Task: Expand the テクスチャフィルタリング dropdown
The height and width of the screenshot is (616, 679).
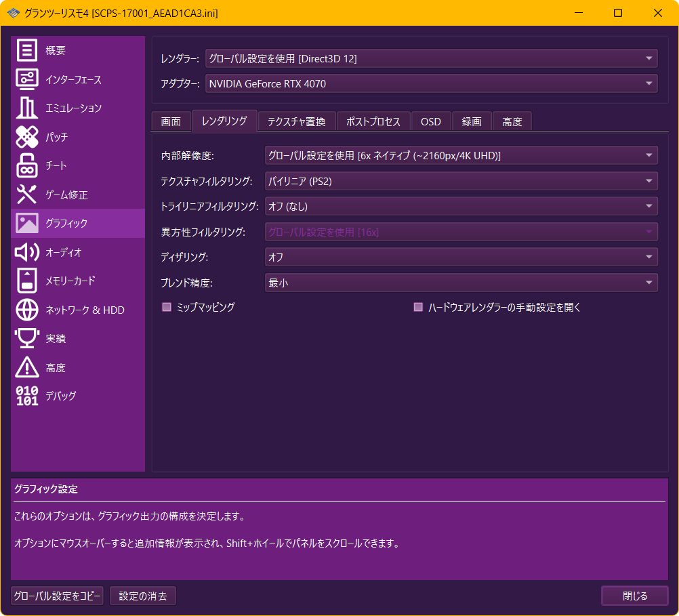Action: pos(460,181)
